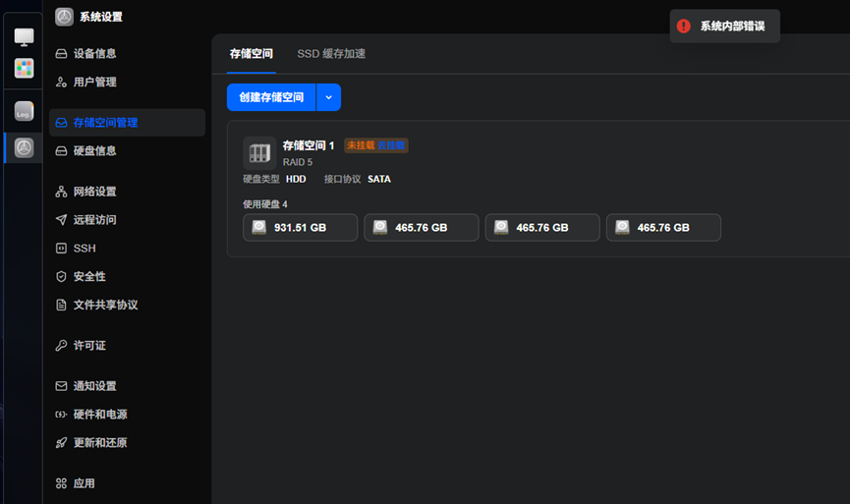Open 应用 in the sidebar
Viewport: 850px width, 504px height.
pyautogui.click(x=127, y=483)
